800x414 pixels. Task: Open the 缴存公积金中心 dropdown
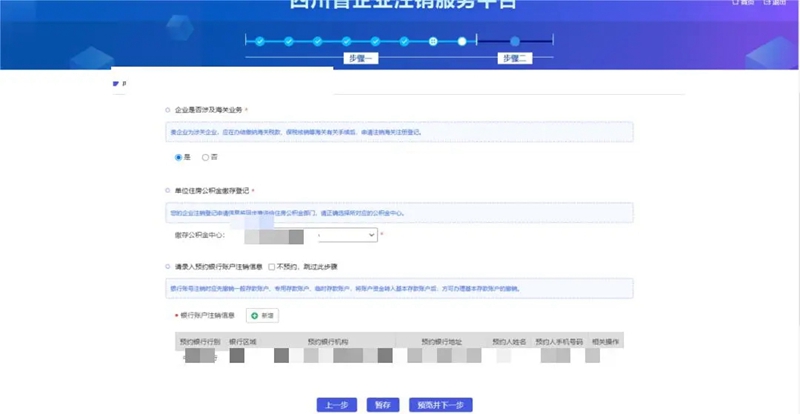coord(348,235)
